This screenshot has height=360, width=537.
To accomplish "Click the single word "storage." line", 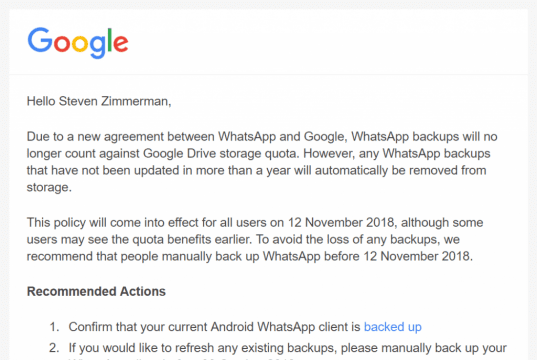I will coord(49,188).
